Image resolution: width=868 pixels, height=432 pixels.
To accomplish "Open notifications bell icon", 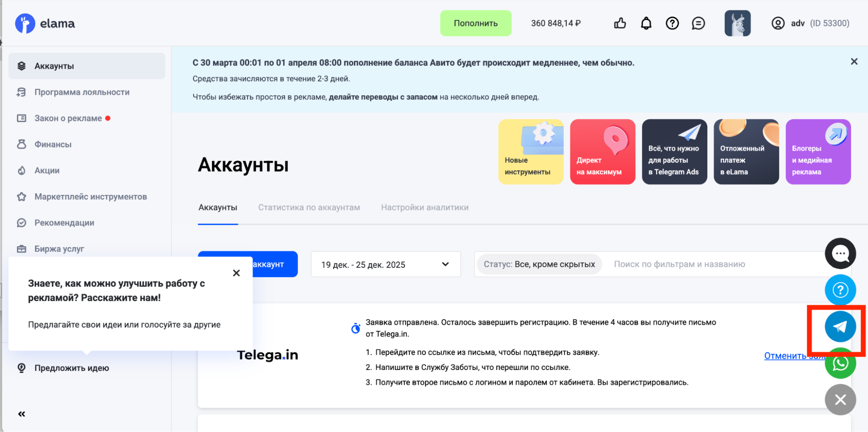I will click(x=646, y=23).
